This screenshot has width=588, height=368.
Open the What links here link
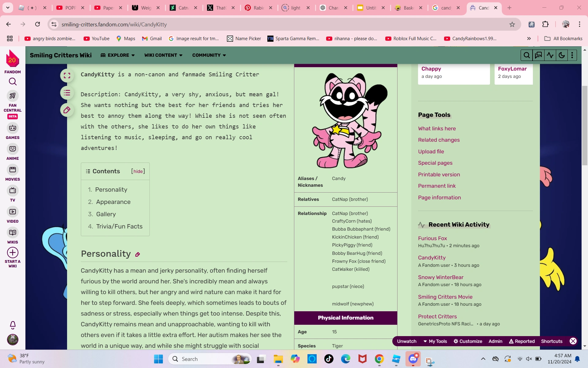pos(437,128)
